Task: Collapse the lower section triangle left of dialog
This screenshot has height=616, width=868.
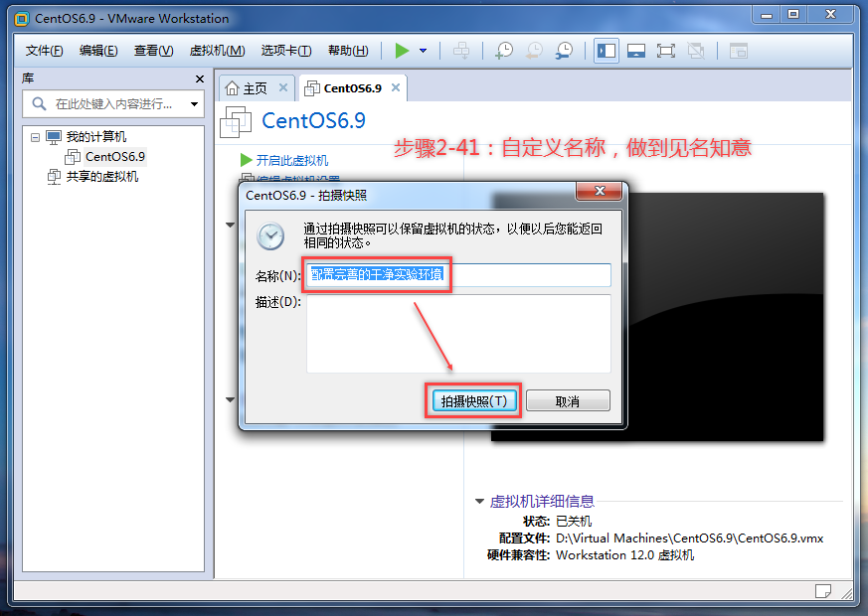Action: [x=231, y=399]
